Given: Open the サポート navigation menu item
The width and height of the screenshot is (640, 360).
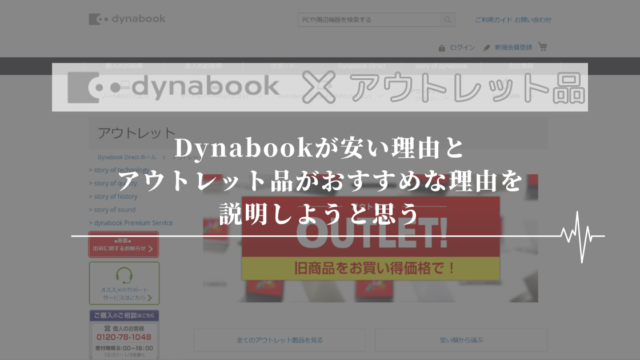Looking at the screenshot, I should pyautogui.click(x=282, y=66).
